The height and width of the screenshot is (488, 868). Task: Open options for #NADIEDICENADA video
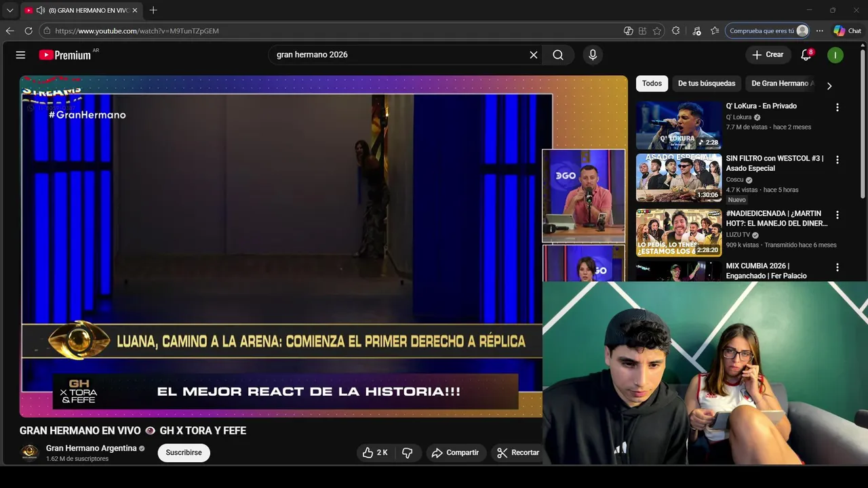coord(837,215)
